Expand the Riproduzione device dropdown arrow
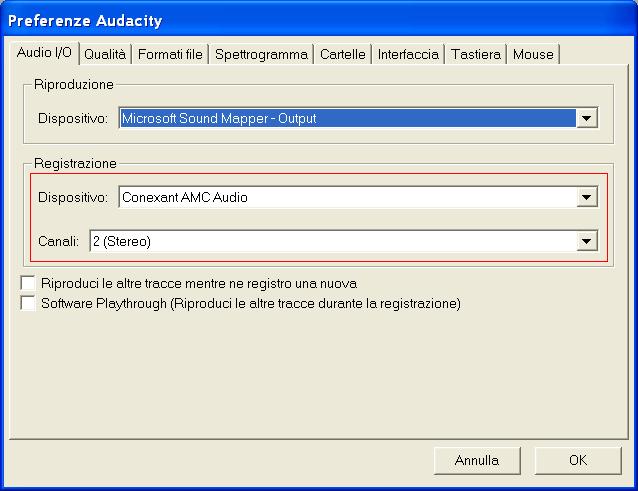638x491 pixels. pyautogui.click(x=587, y=119)
